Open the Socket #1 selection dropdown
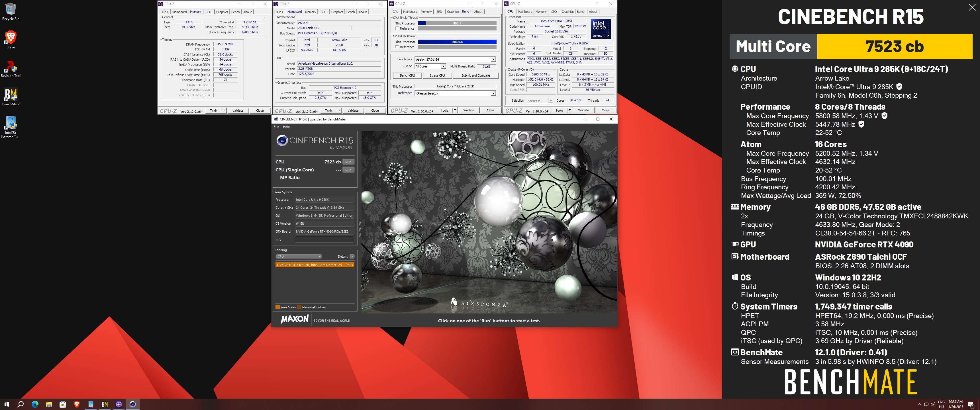Image resolution: width=980 pixels, height=410 pixels. coord(540,101)
